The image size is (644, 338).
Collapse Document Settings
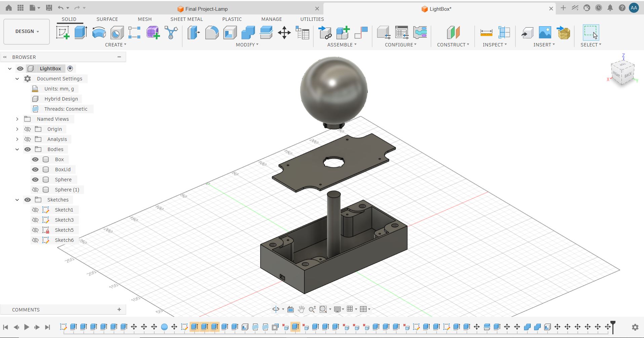pyautogui.click(x=17, y=79)
